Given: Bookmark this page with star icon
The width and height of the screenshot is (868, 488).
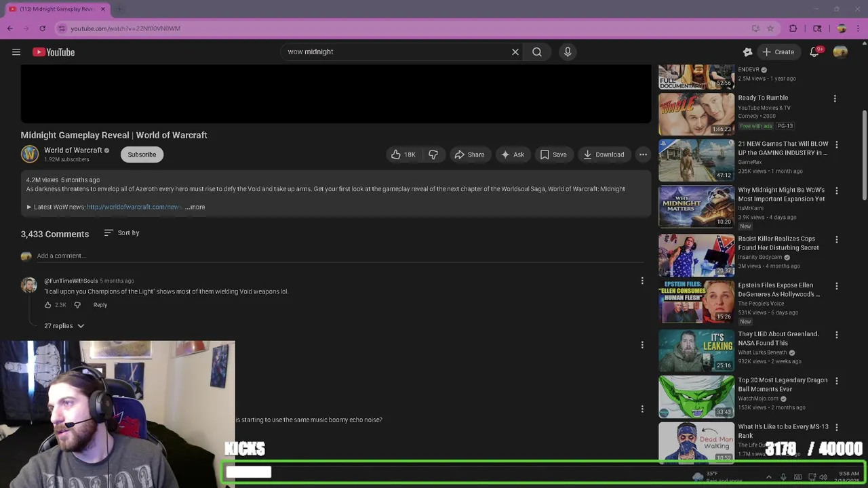Looking at the screenshot, I should tap(770, 28).
